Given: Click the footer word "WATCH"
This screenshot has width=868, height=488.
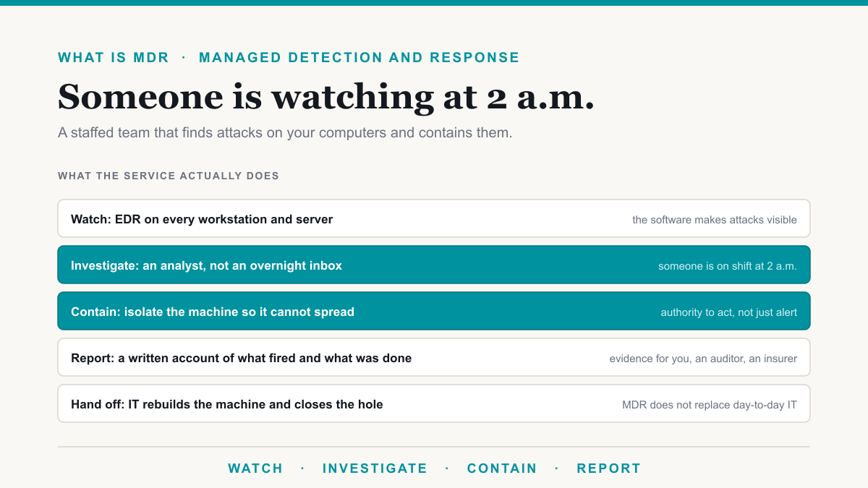Looking at the screenshot, I should pyautogui.click(x=255, y=468).
